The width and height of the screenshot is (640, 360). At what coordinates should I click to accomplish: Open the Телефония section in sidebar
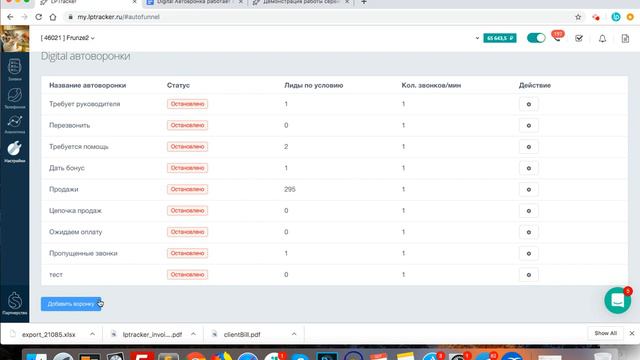(x=15, y=98)
